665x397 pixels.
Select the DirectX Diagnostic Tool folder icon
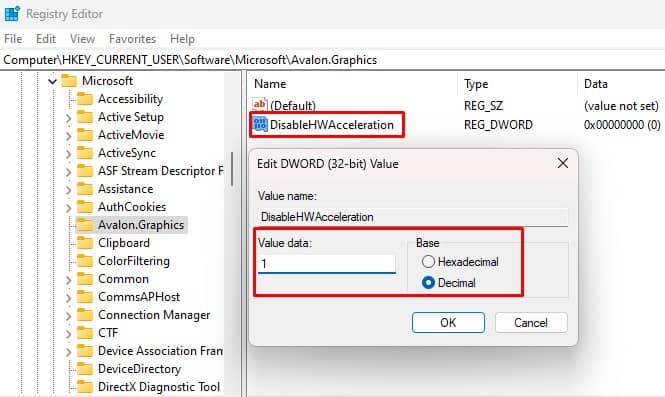[85, 387]
